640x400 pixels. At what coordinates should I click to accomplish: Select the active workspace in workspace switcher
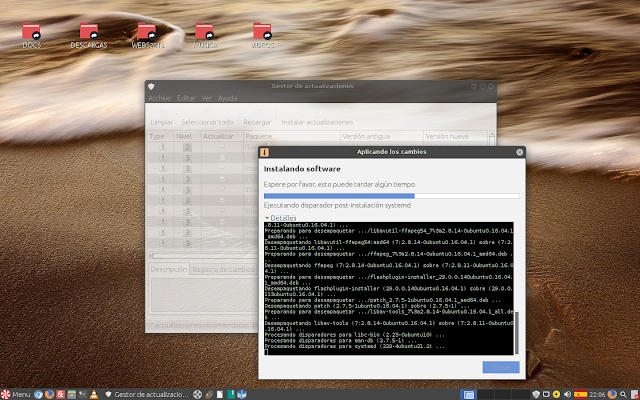coord(469,394)
